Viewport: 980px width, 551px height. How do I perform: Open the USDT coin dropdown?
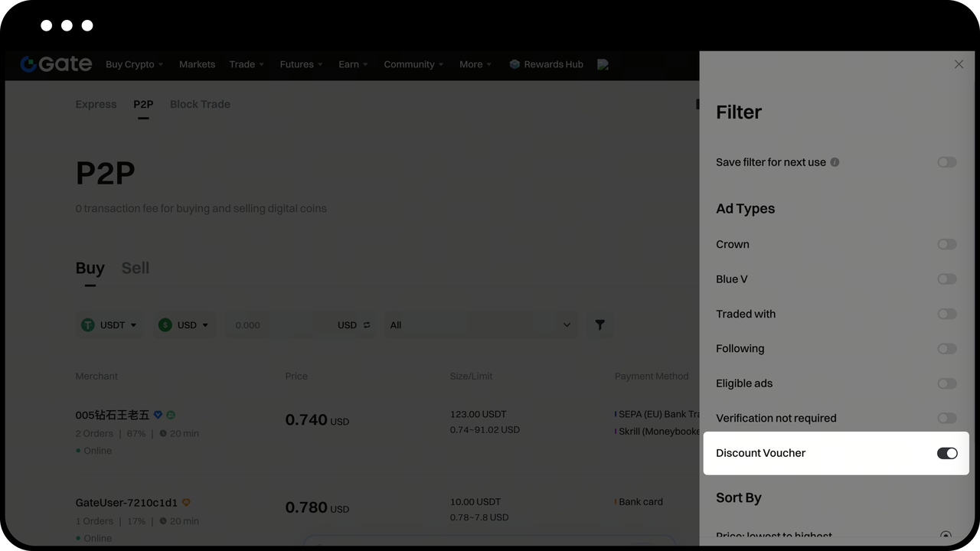(x=109, y=325)
